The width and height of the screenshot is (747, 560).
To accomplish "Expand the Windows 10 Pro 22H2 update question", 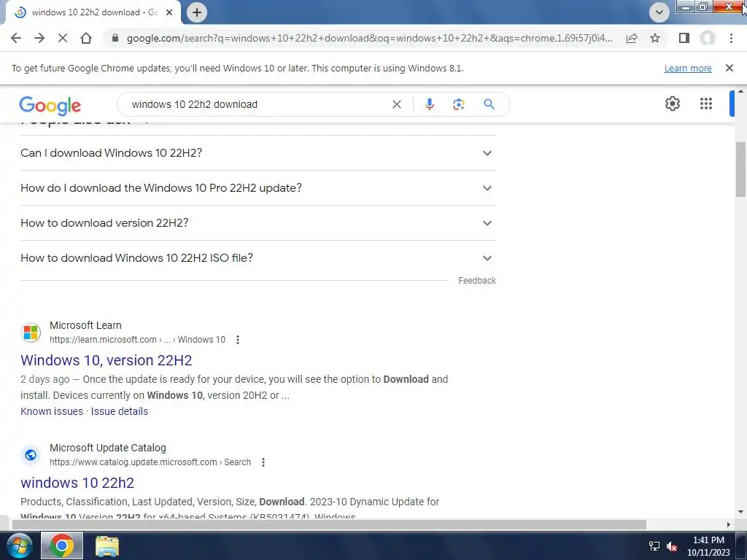I will tap(258, 188).
